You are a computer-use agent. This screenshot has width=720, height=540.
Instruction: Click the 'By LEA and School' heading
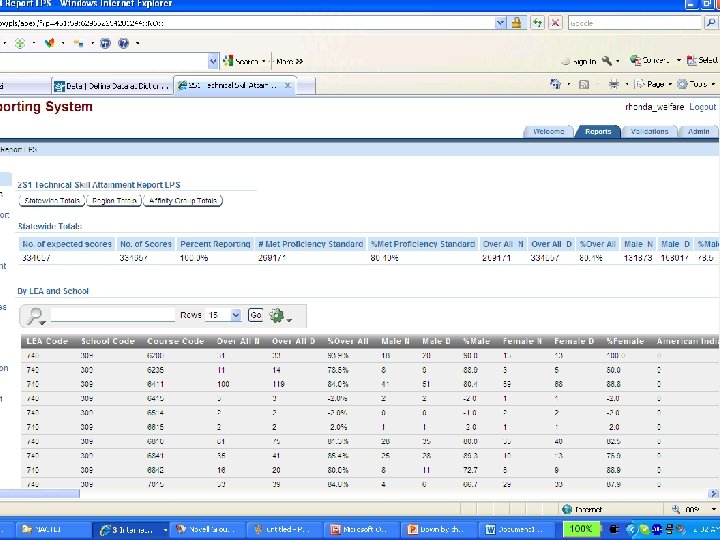pyautogui.click(x=53, y=291)
